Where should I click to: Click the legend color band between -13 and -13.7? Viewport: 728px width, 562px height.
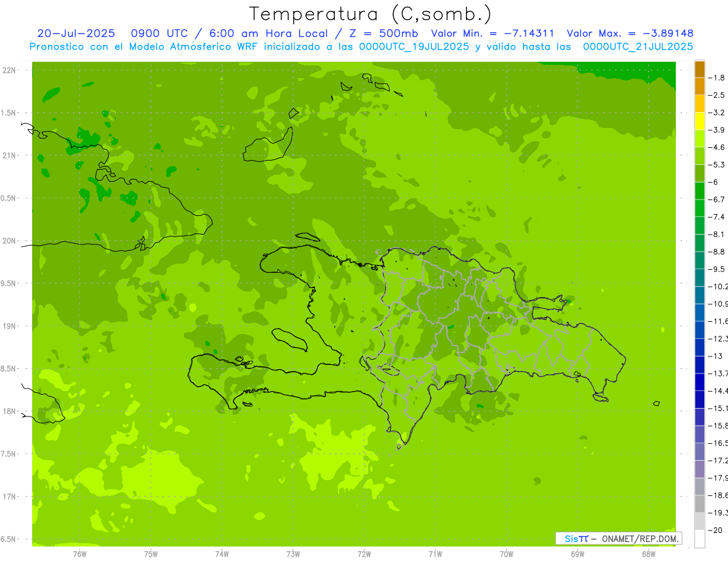point(699,365)
